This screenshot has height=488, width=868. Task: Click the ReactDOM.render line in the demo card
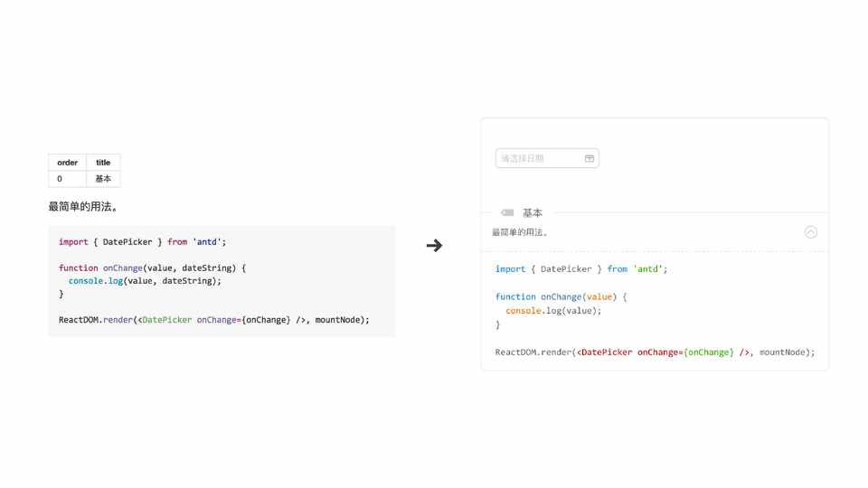(655, 352)
